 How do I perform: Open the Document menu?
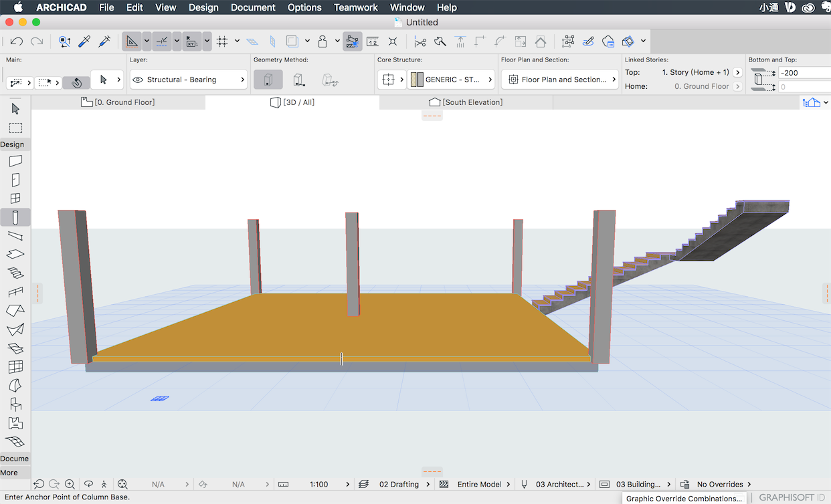tap(253, 7)
